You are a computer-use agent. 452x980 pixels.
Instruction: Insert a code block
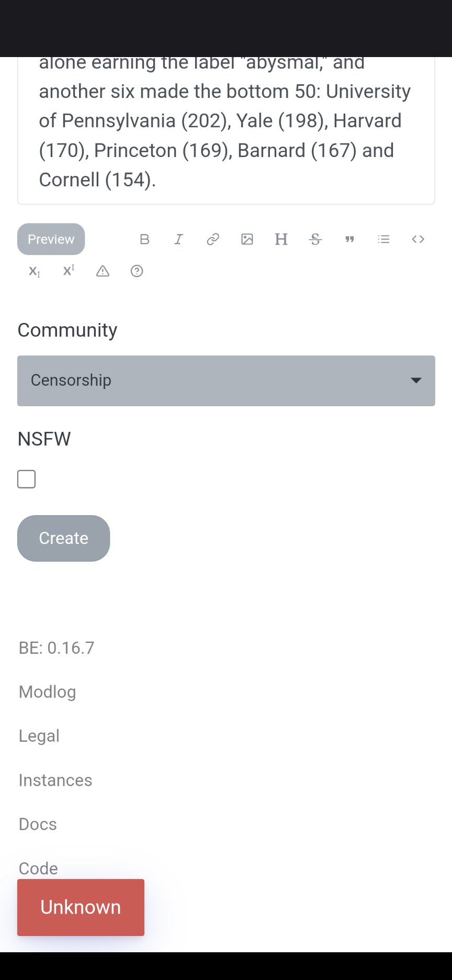pyautogui.click(x=418, y=239)
